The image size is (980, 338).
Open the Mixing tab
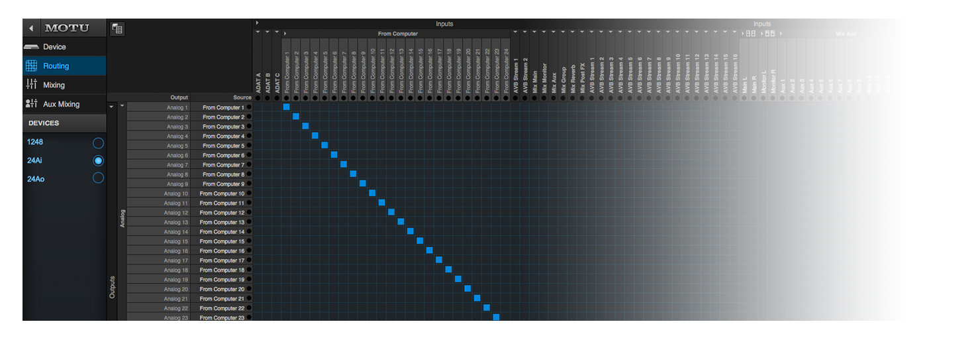pyautogui.click(x=54, y=85)
